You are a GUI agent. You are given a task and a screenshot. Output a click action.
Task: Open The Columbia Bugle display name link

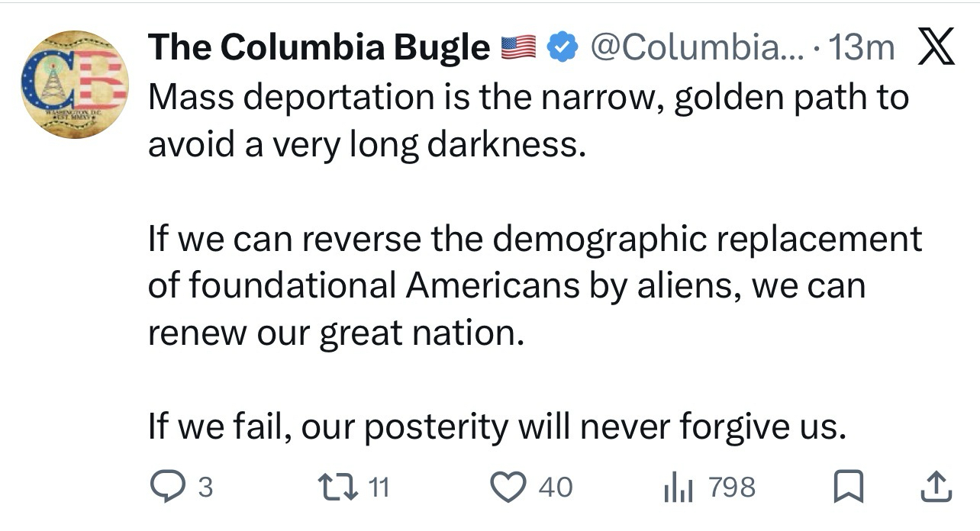319,48
